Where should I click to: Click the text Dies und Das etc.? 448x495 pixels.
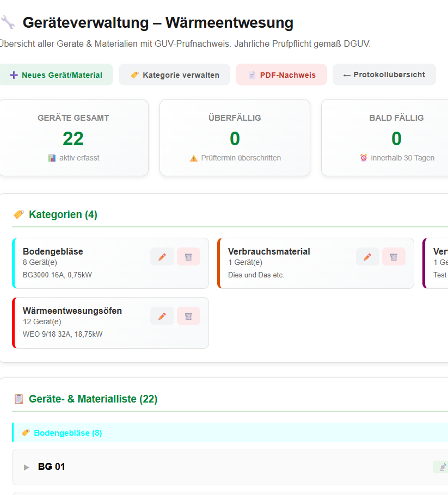click(x=256, y=275)
